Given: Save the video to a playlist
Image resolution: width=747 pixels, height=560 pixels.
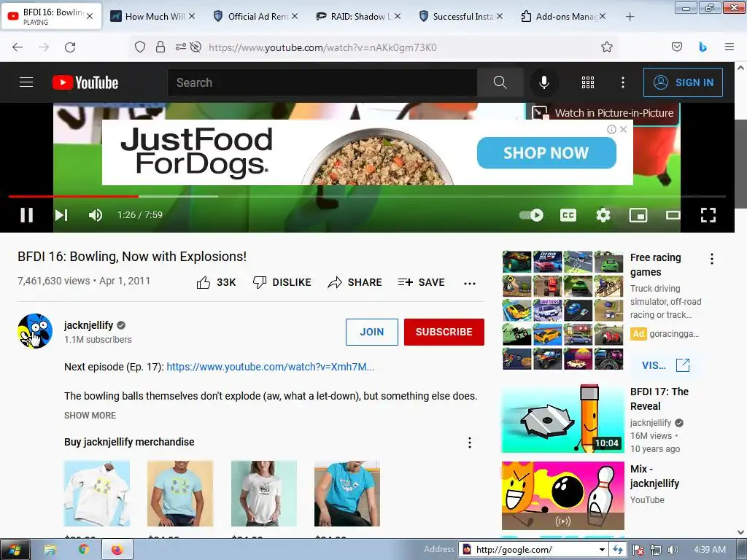Looking at the screenshot, I should 421,282.
